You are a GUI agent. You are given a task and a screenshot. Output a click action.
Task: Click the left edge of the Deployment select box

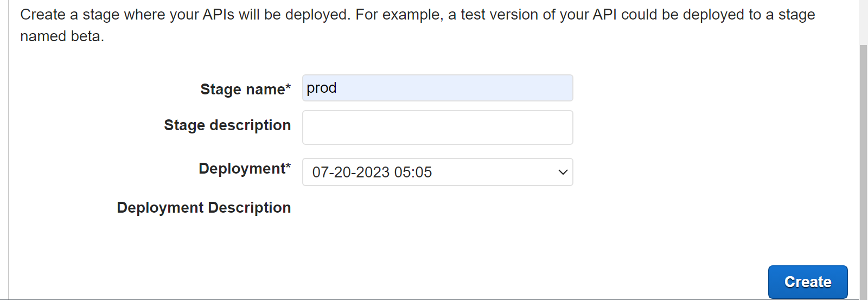click(x=305, y=172)
